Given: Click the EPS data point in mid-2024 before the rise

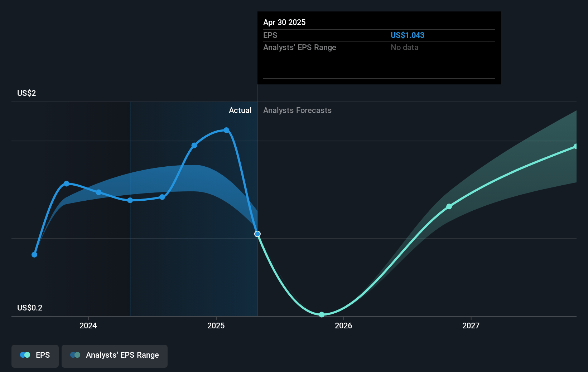Looking at the screenshot, I should 162,197.
